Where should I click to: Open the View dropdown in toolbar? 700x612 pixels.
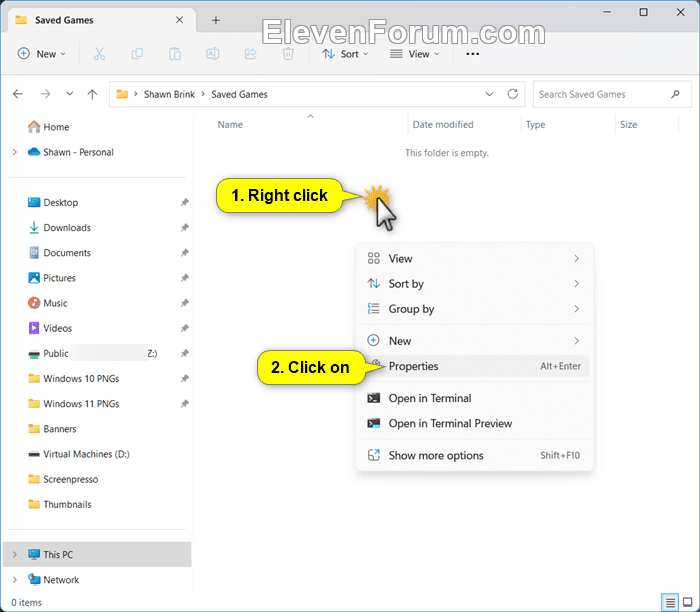tap(415, 54)
